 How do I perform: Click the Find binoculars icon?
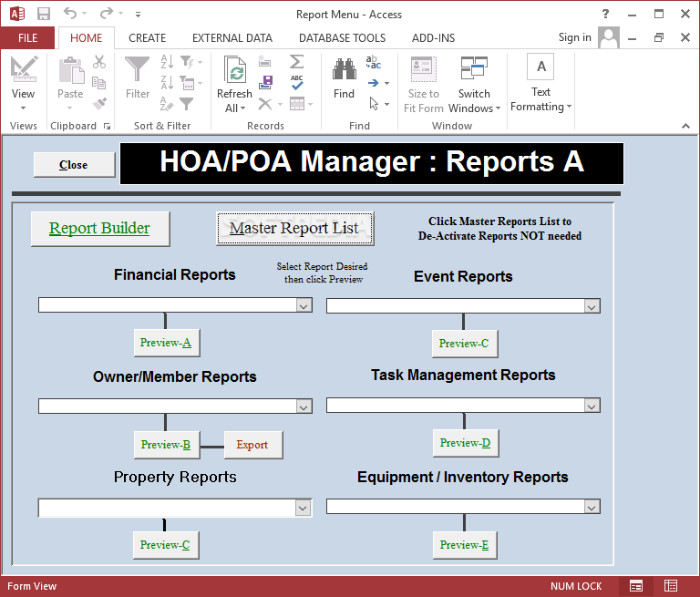click(345, 69)
